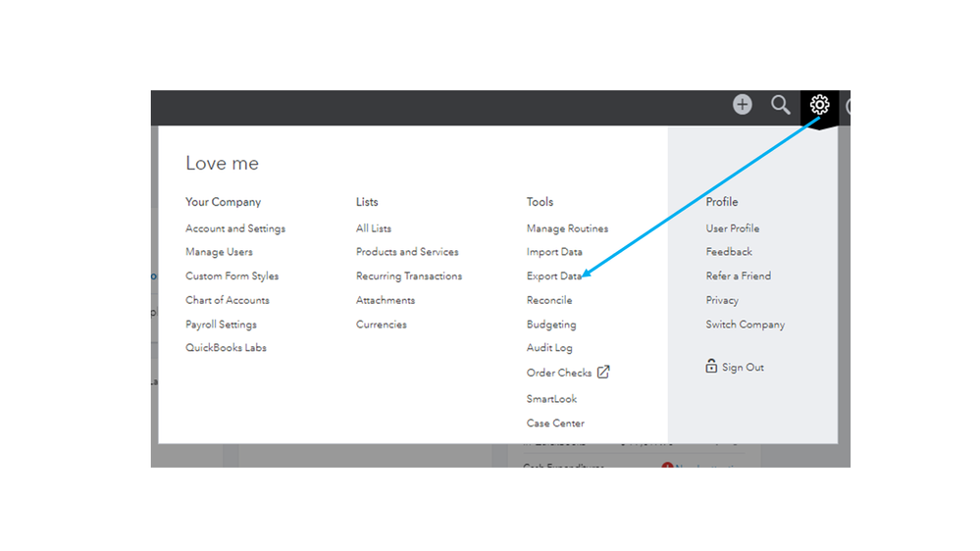Click the Profile column heading

coord(722,202)
